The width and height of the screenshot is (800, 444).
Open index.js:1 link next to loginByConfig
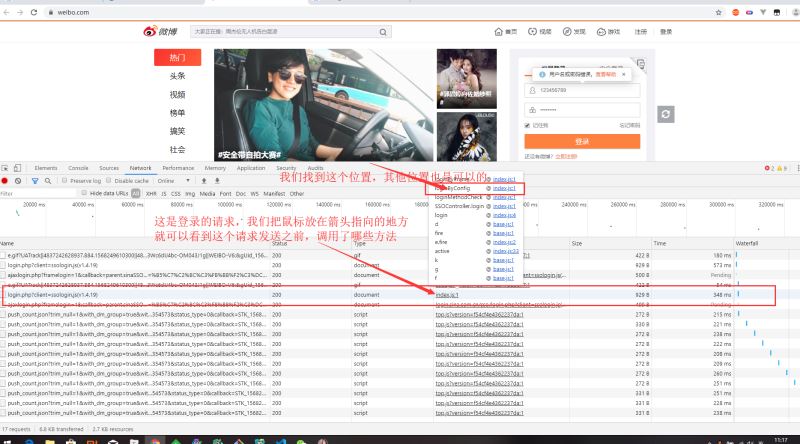point(504,188)
